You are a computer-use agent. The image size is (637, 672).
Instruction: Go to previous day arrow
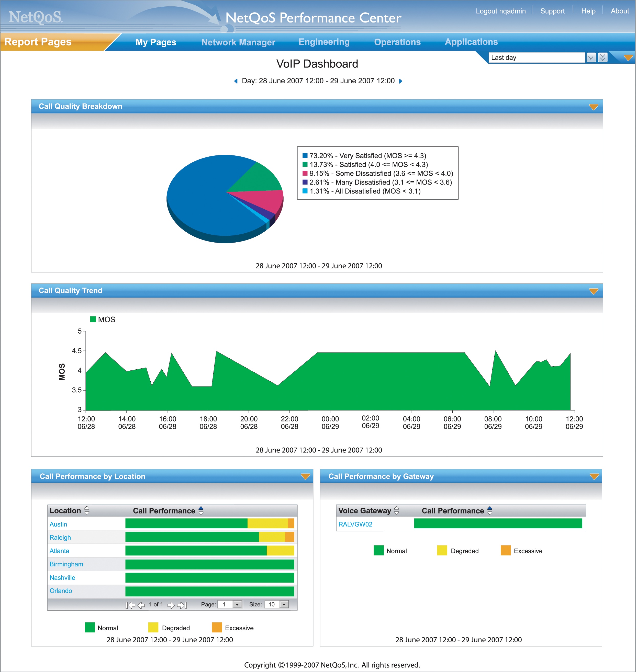[236, 81]
